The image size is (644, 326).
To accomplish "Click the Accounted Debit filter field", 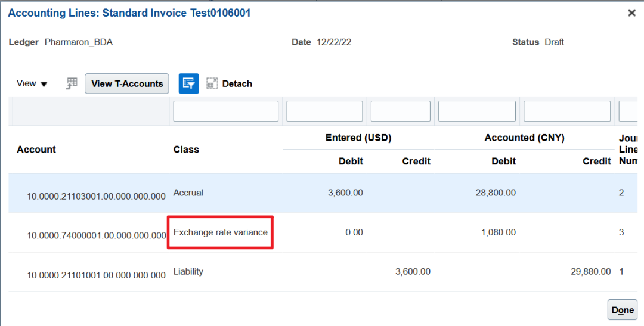I will [477, 111].
